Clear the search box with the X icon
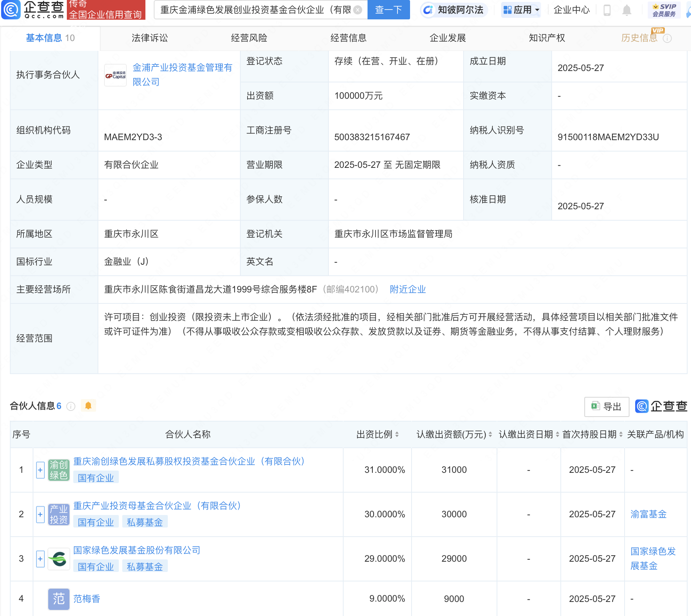The width and height of the screenshot is (691, 616). (358, 10)
